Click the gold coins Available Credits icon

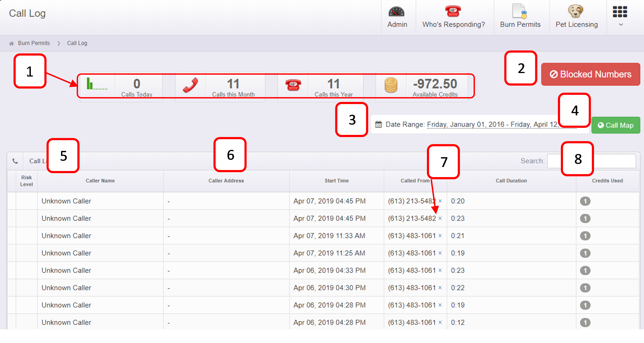pos(391,85)
